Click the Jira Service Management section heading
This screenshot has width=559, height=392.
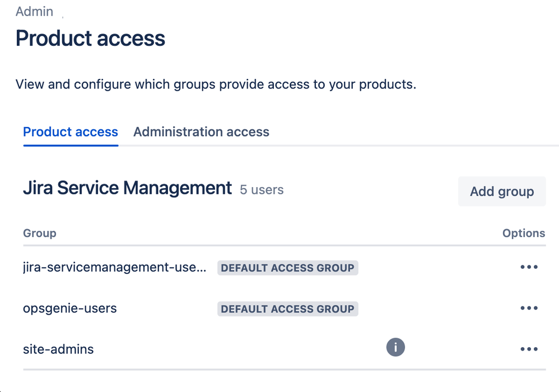(x=127, y=188)
